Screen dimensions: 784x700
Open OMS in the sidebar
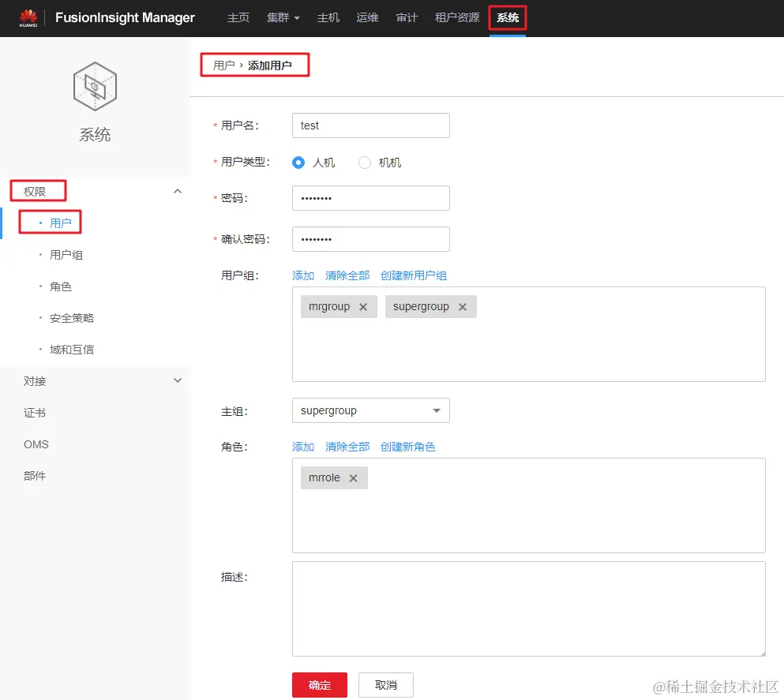tap(36, 444)
